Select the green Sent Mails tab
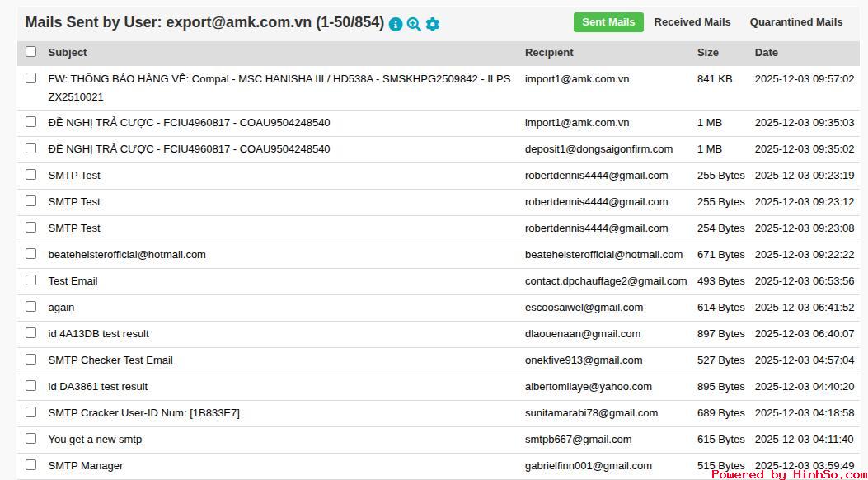This screenshot has height=480, width=868. [608, 22]
